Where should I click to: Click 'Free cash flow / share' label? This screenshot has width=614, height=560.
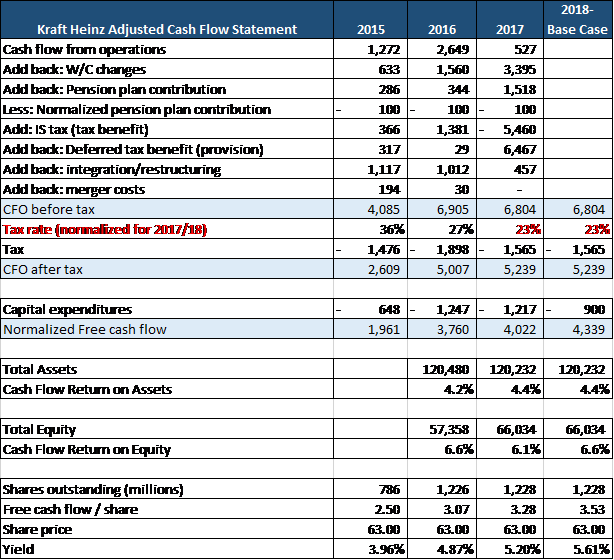click(70, 509)
